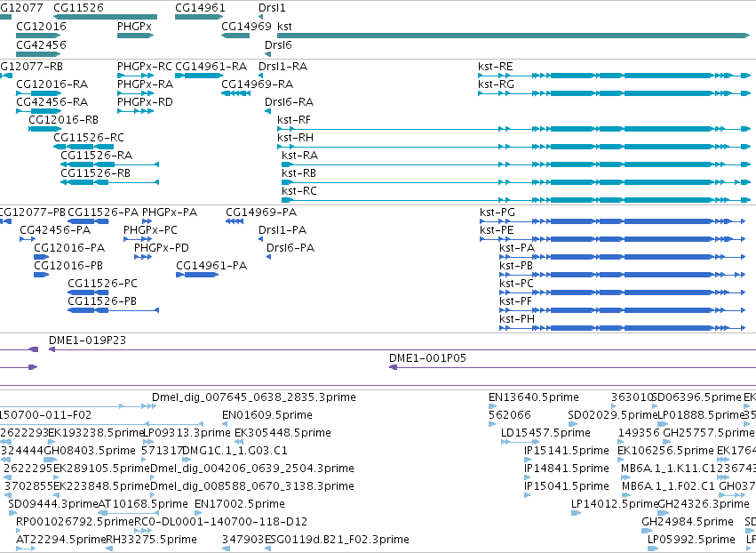This screenshot has height=553, width=756.
Task: Open the Drsl6 gene label
Action: [278, 44]
